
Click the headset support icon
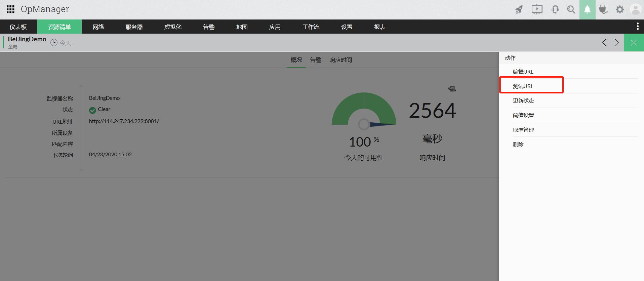(555, 9)
